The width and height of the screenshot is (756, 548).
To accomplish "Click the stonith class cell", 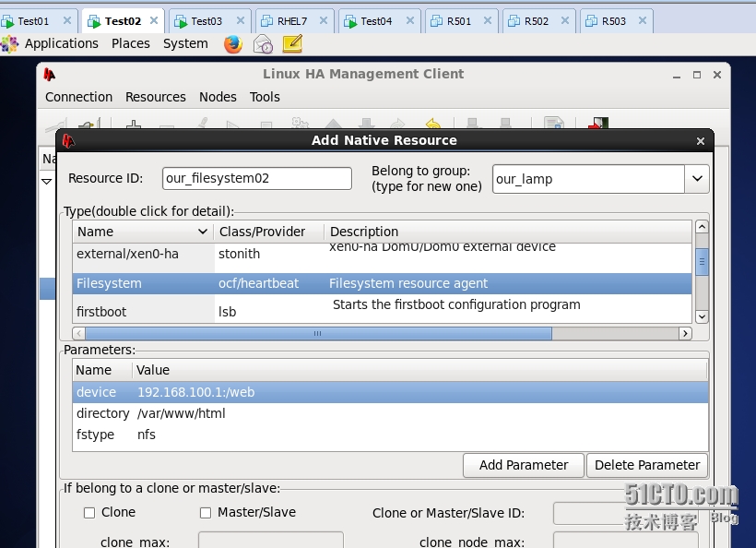I will click(239, 254).
